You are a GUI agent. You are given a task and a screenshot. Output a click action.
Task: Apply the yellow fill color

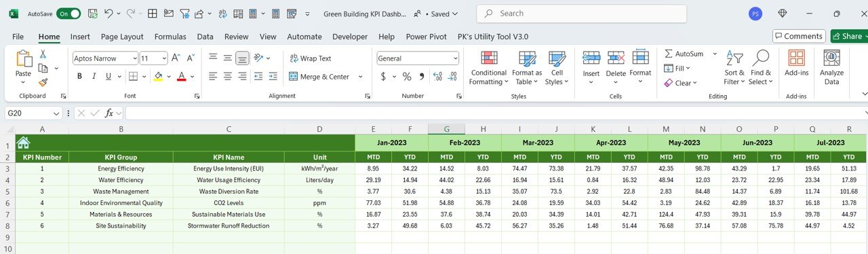click(158, 76)
